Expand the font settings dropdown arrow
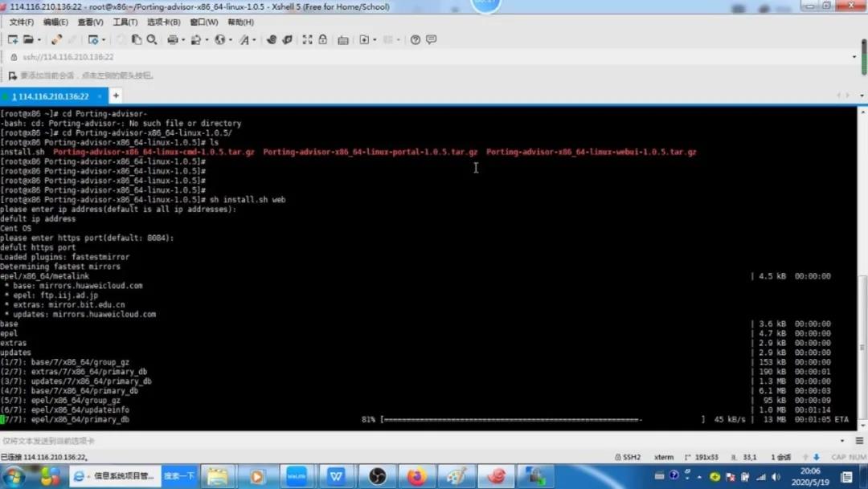 pos(254,39)
